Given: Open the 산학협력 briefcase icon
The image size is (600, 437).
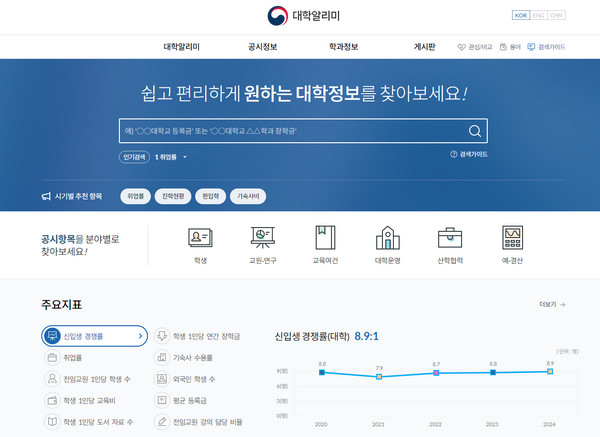Looking at the screenshot, I should pos(450,238).
